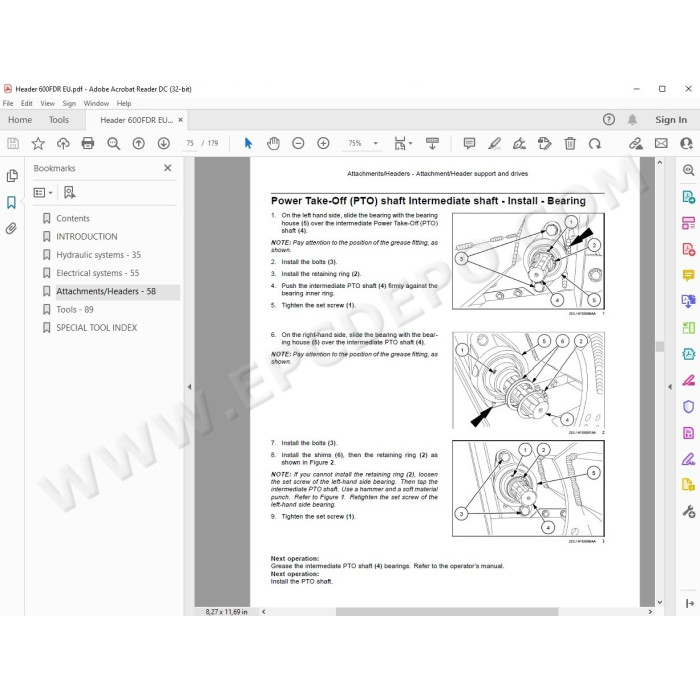Rotate the view with rotate icon
700x700 pixels.
(595, 143)
